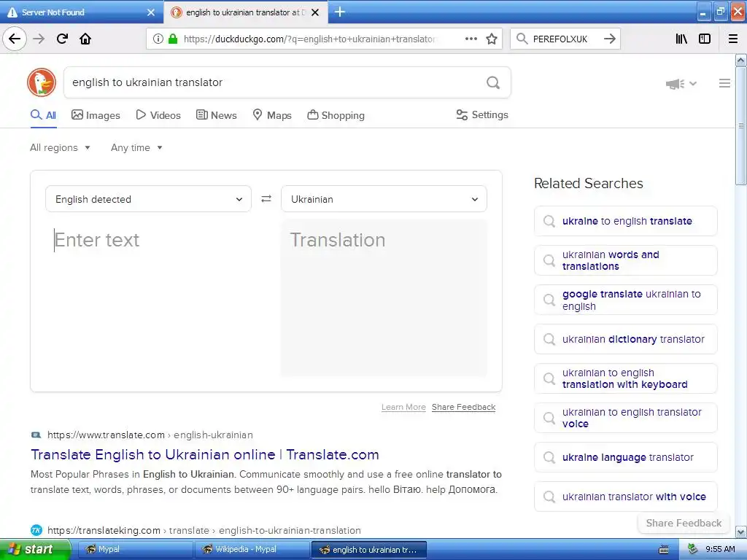Click the floating Share Feedback button
This screenshot has height=560, width=747.
point(684,523)
